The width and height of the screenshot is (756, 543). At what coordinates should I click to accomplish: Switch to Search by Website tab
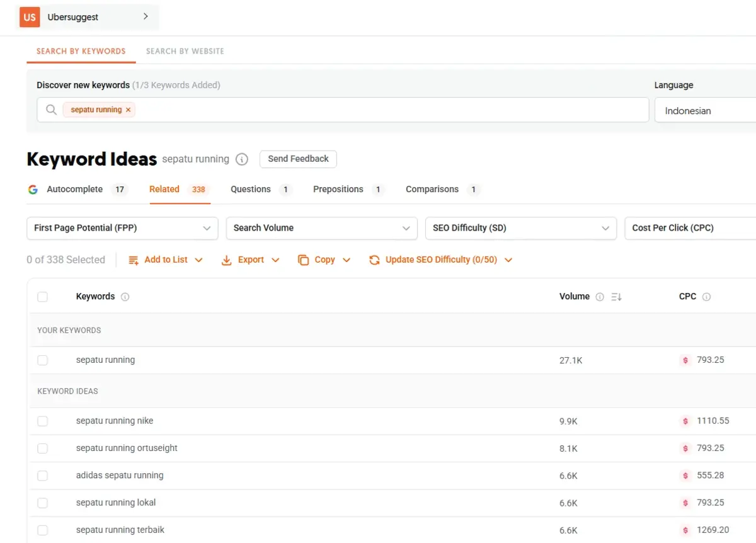tap(185, 51)
